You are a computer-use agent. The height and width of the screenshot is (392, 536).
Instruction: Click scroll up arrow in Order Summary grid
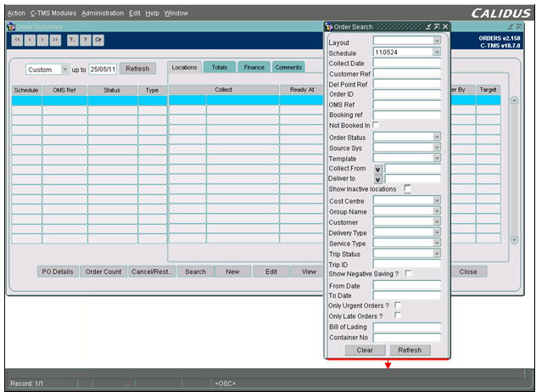click(515, 101)
